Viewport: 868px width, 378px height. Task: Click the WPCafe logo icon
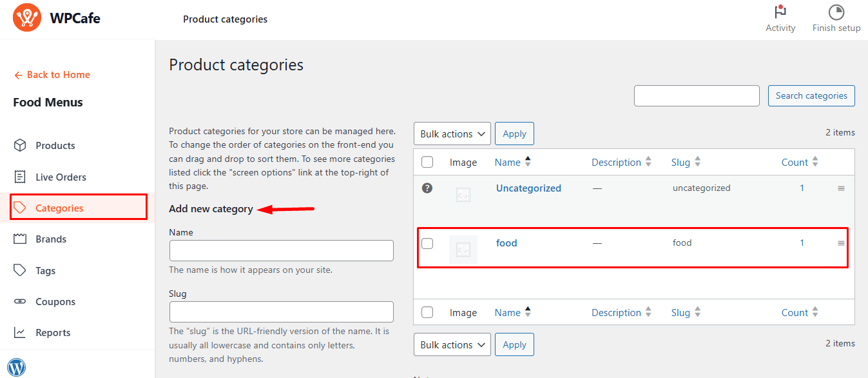[27, 18]
